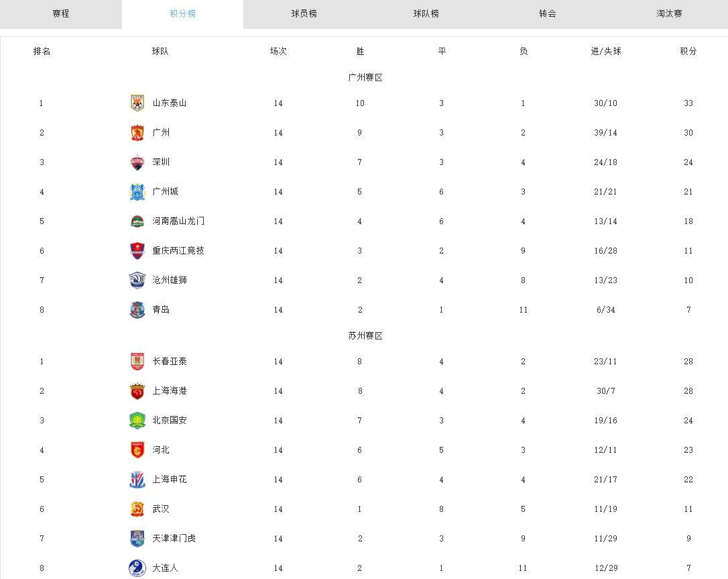Click the 大连人 team logo
728x579 pixels.
pyautogui.click(x=137, y=568)
